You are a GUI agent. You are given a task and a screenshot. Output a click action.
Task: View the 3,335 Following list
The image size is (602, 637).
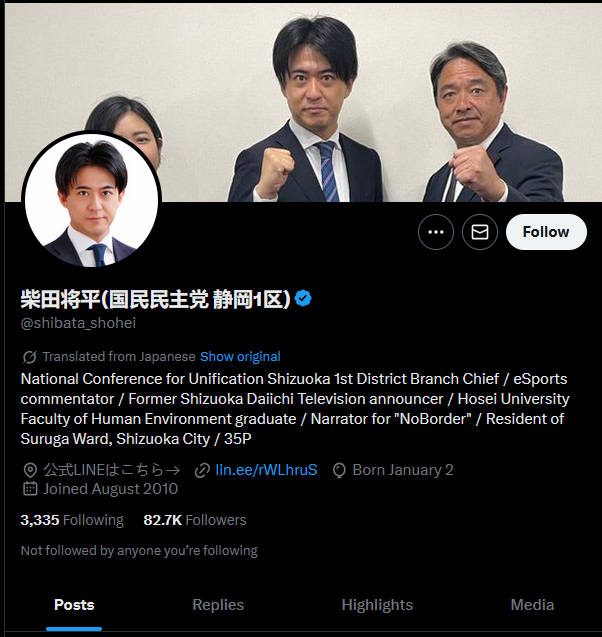point(72,520)
